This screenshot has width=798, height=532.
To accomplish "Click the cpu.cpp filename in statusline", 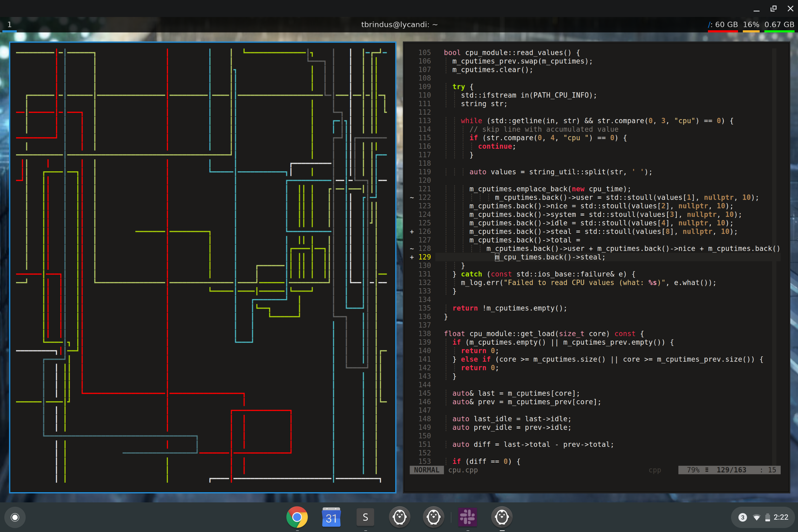I will 463,470.
